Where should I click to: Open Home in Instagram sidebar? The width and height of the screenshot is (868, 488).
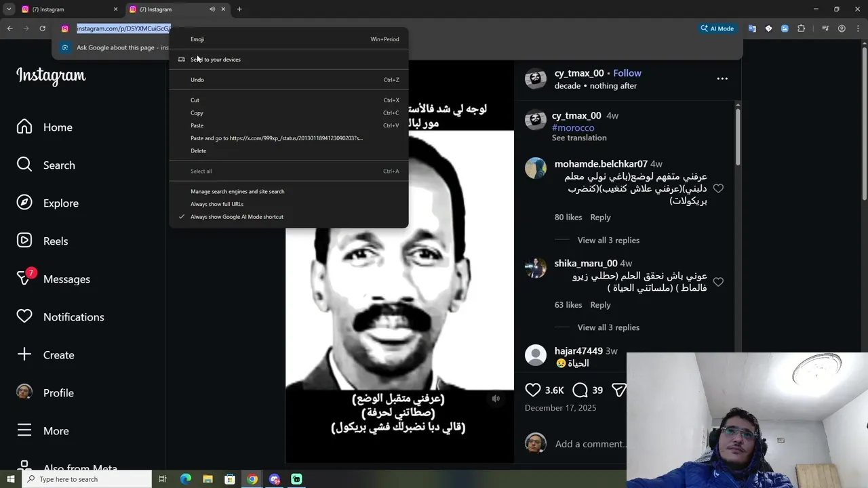(x=45, y=127)
